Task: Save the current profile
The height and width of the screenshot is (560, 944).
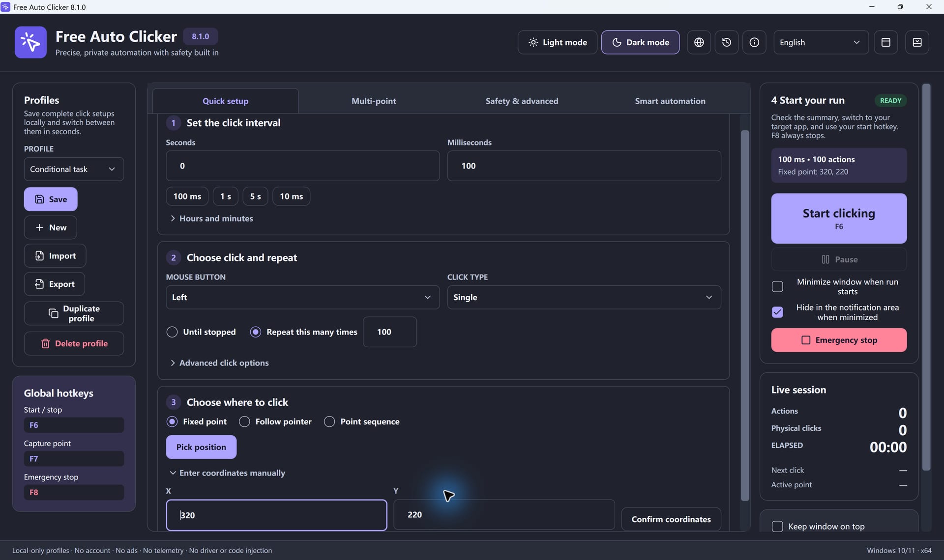Action: pos(51,199)
